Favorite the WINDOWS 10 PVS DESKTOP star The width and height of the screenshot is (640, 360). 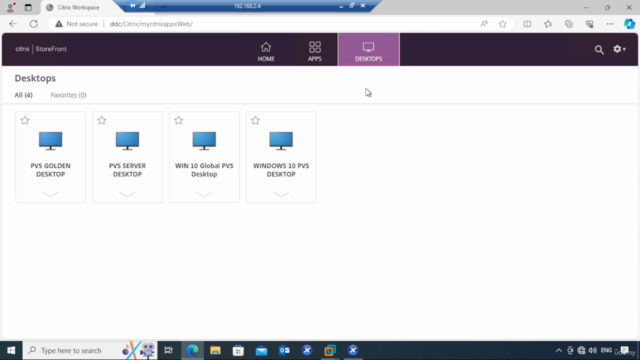pyautogui.click(x=255, y=120)
